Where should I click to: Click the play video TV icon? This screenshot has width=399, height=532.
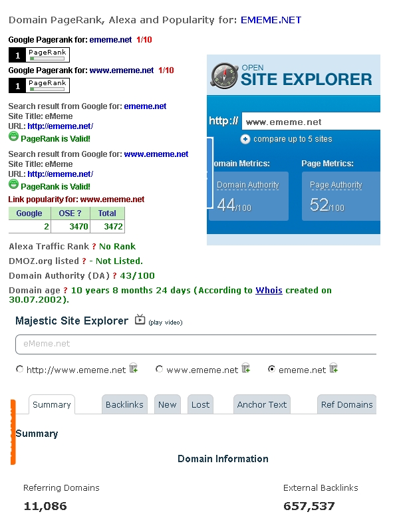[140, 319]
